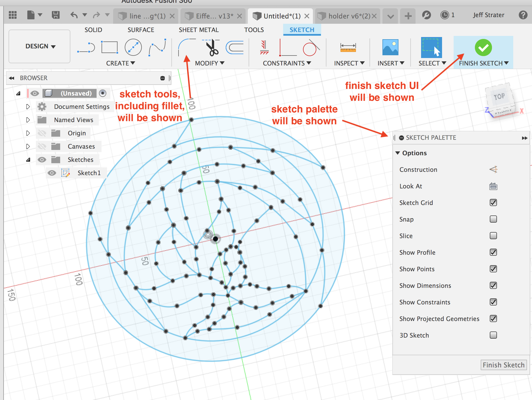Click the TOP face of ViewCube
532x400 pixels.
tap(499, 96)
